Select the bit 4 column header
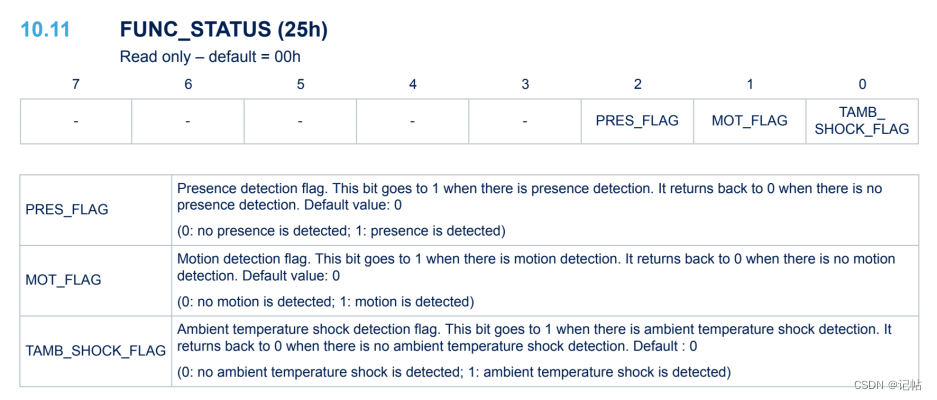This screenshot has width=937, height=400. pos(412,85)
